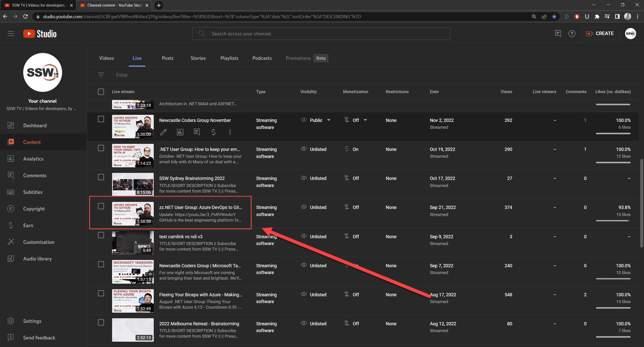
Task: Open analytics icon for Newcastle Coders Group November
Action: tap(180, 132)
